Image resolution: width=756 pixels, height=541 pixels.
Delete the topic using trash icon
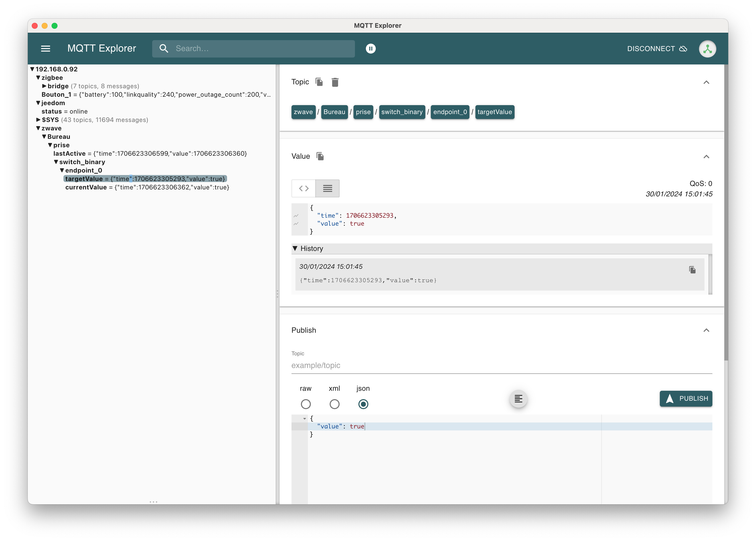click(335, 82)
